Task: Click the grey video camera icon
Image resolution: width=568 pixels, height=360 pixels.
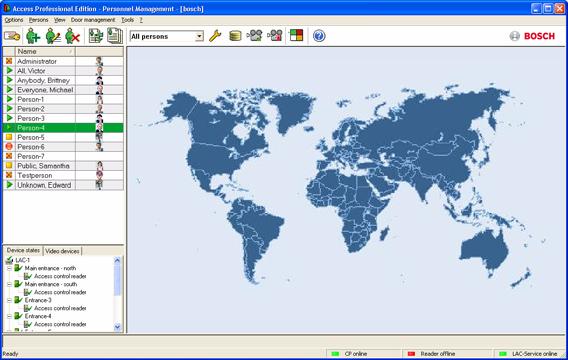Action: pyautogui.click(x=254, y=35)
